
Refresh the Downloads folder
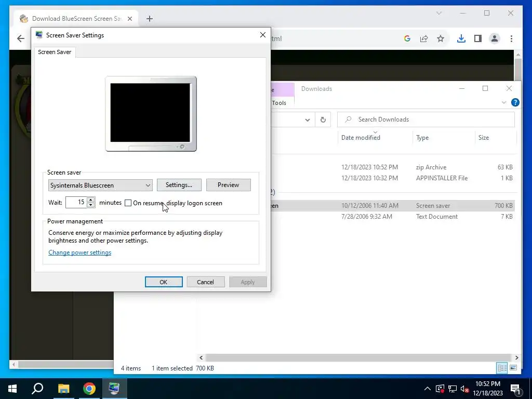[x=323, y=120]
